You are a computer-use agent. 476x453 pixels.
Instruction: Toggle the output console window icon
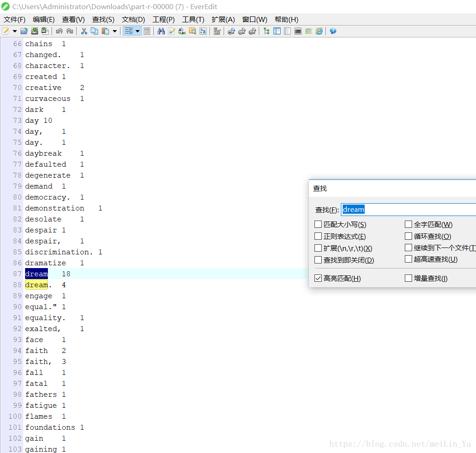[298, 31]
